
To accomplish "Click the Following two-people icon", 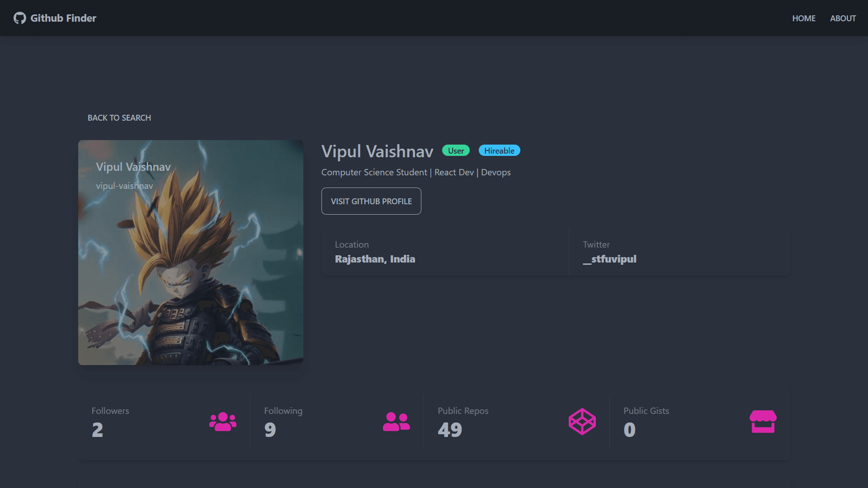I will pos(396,422).
